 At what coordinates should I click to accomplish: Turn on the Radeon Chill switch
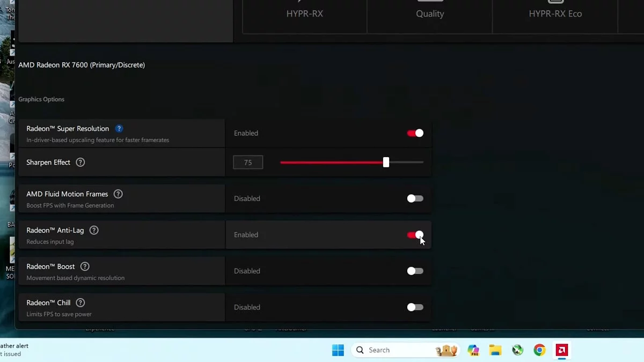415,307
